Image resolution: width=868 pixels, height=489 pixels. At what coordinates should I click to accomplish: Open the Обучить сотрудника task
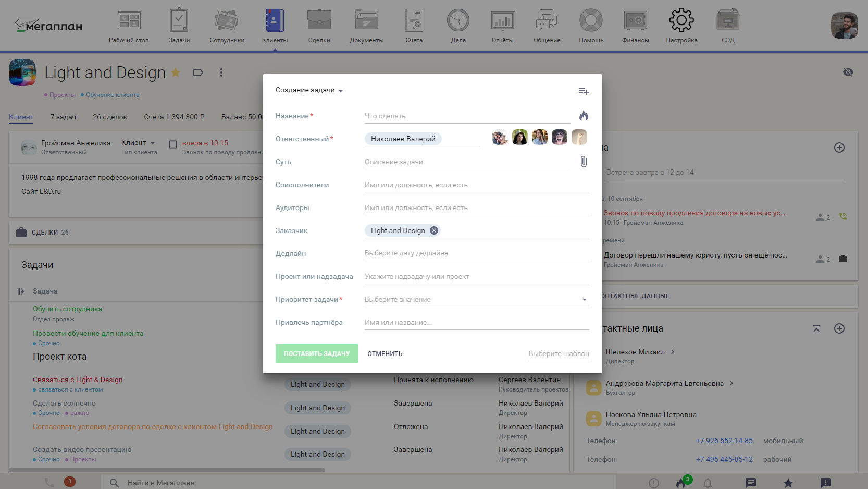tap(67, 309)
